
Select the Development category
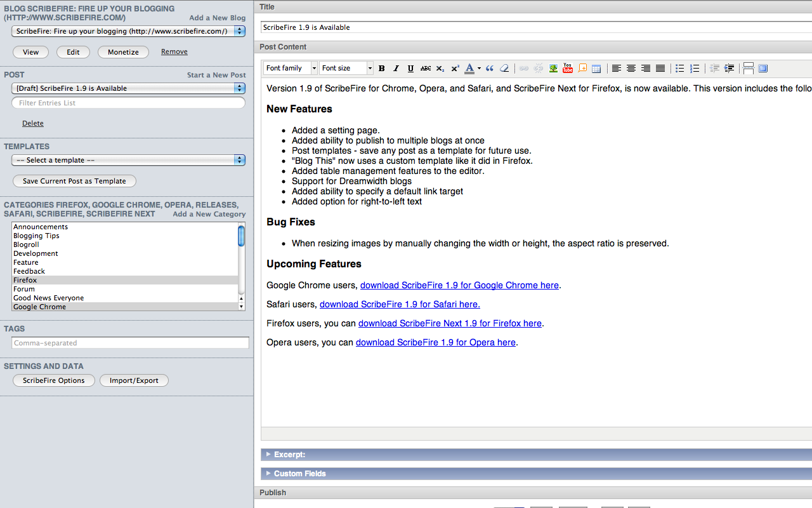pyautogui.click(x=125, y=253)
